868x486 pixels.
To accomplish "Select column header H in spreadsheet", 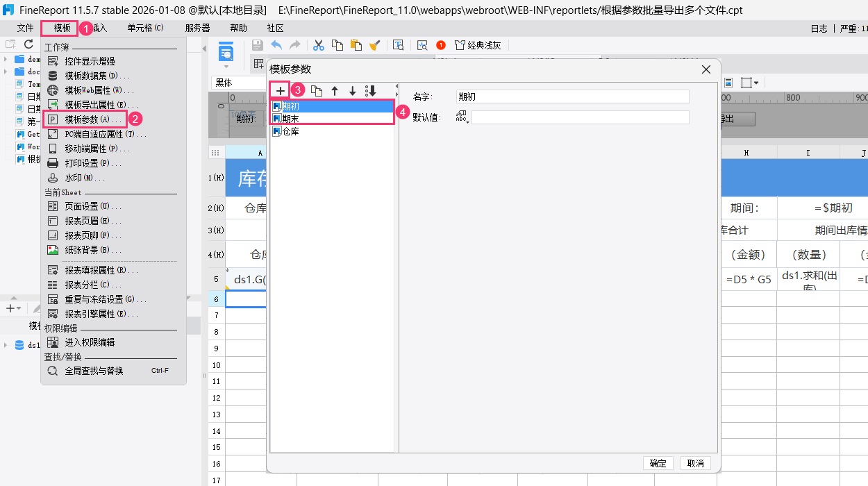I will [x=746, y=152].
